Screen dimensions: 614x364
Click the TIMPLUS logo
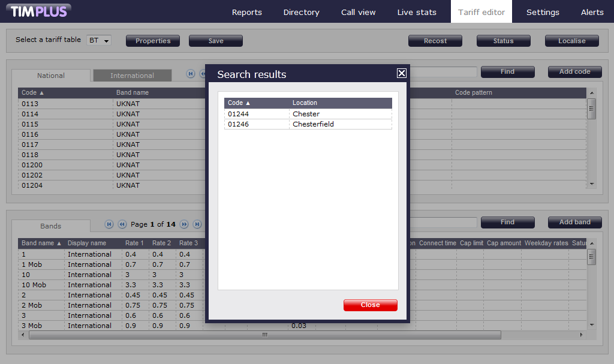[x=40, y=11]
